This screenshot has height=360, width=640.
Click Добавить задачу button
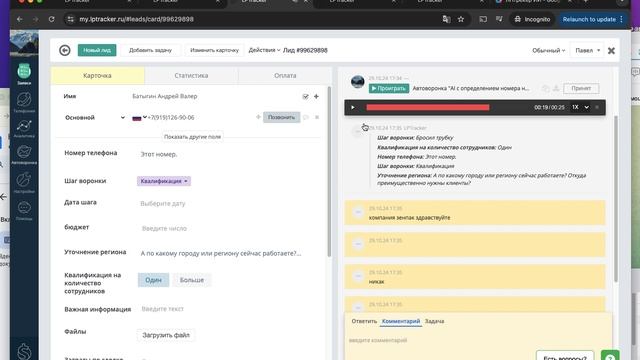coord(150,50)
